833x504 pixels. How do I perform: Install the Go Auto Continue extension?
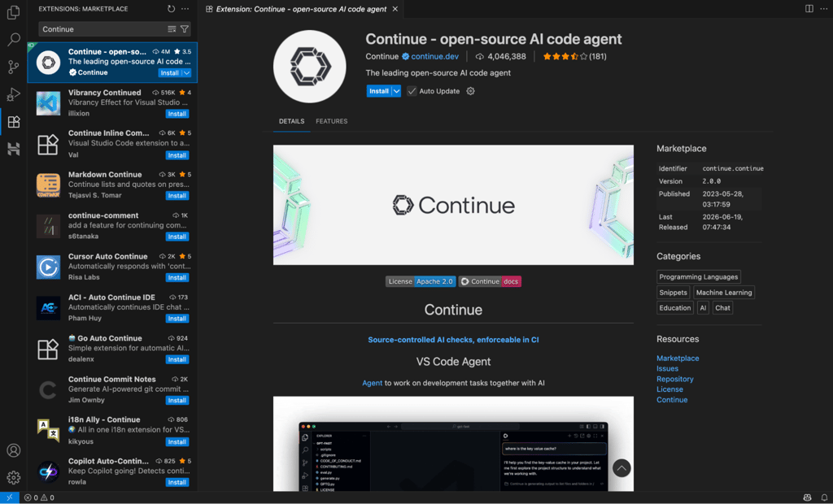[177, 359]
